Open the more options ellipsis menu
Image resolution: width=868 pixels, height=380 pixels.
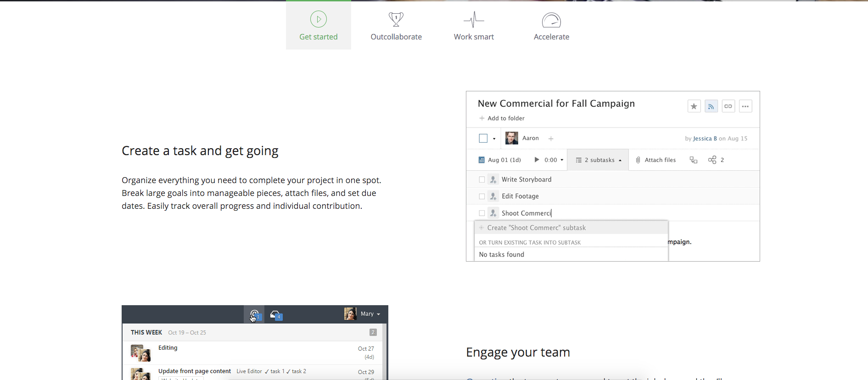(745, 106)
